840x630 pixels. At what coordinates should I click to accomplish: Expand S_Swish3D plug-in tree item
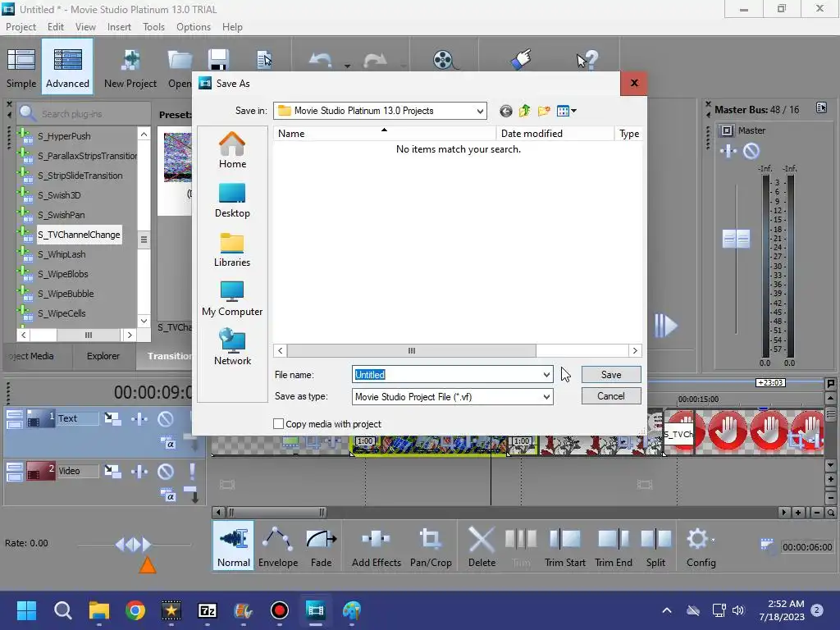click(24, 194)
